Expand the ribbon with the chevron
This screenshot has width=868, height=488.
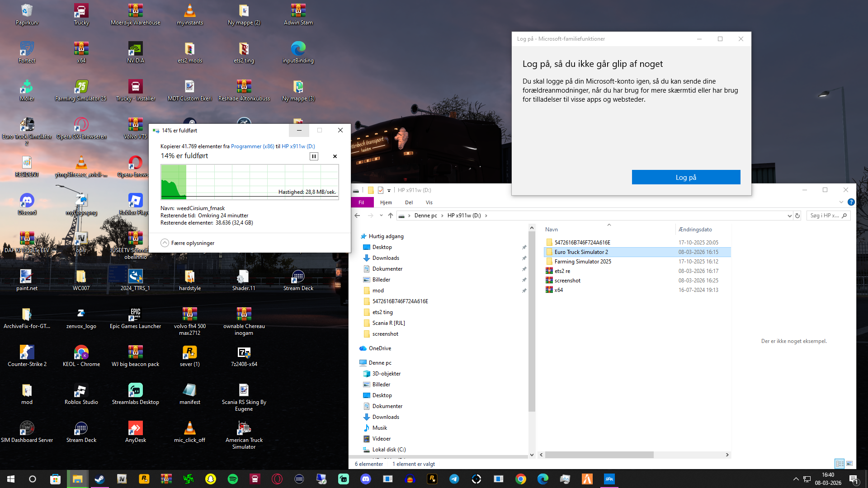(841, 202)
